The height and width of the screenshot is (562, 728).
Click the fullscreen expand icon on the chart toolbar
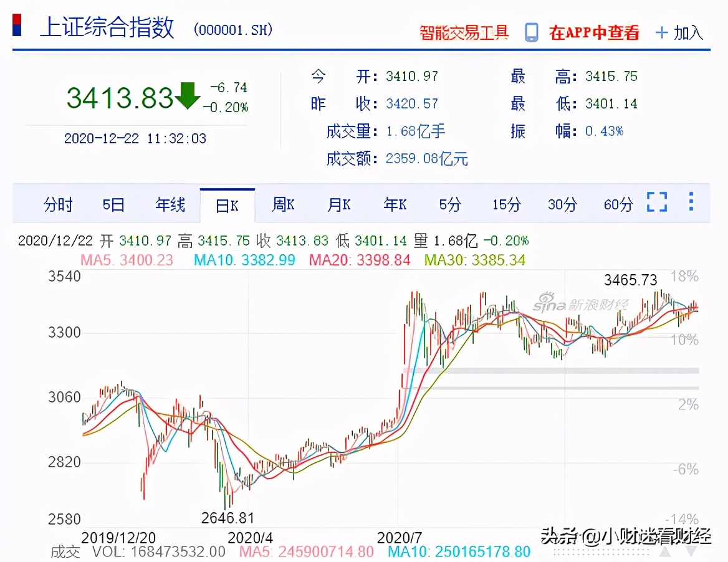[x=656, y=202]
